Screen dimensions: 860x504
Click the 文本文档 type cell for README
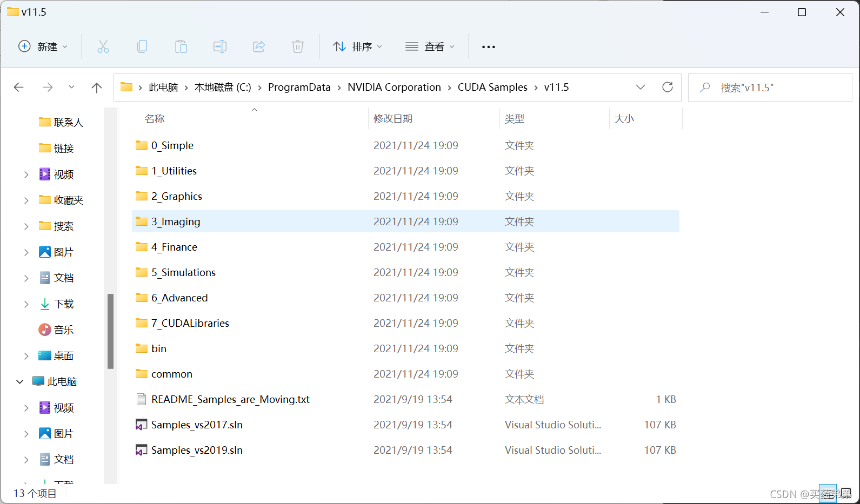524,399
